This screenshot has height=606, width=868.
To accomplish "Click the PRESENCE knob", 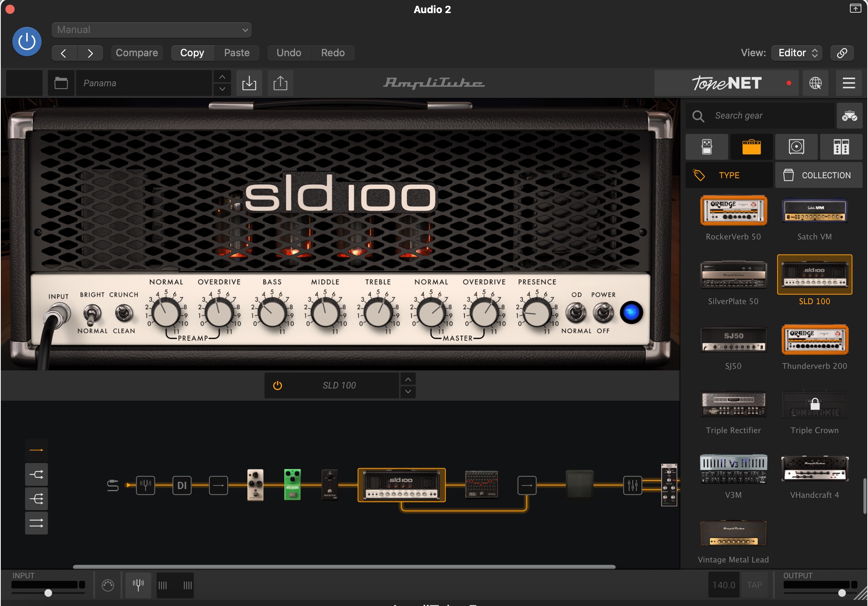I will (x=536, y=313).
